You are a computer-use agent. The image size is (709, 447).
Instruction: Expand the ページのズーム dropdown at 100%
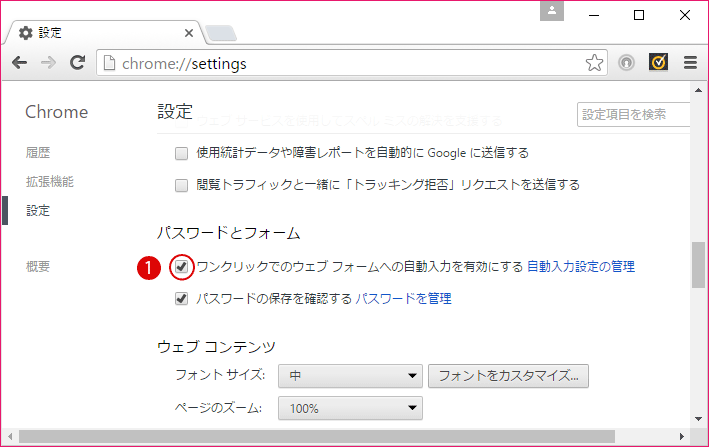351,408
